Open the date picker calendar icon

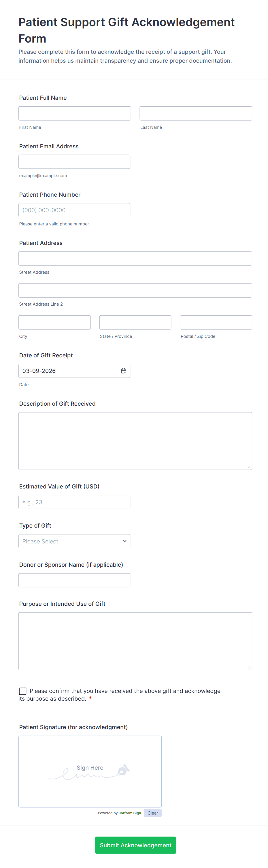tap(124, 371)
